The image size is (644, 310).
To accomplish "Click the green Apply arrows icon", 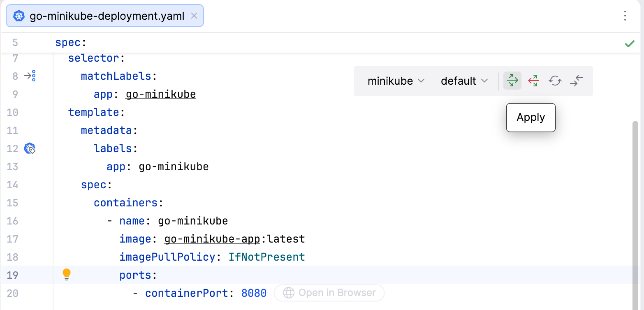I will 512,81.
